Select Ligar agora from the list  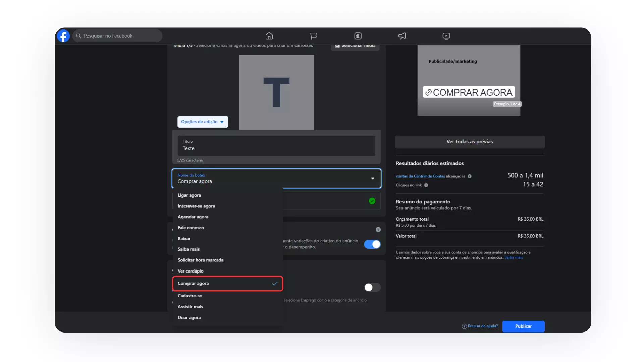(x=189, y=195)
